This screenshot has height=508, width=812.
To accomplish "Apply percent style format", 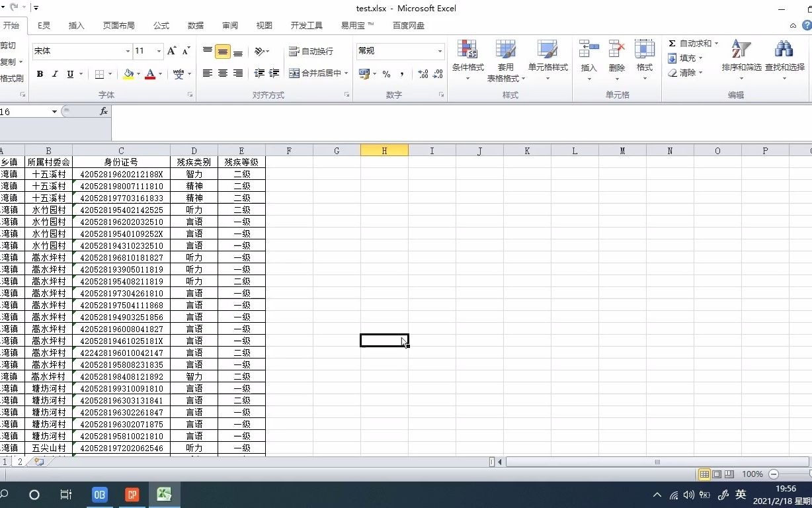I will (386, 74).
